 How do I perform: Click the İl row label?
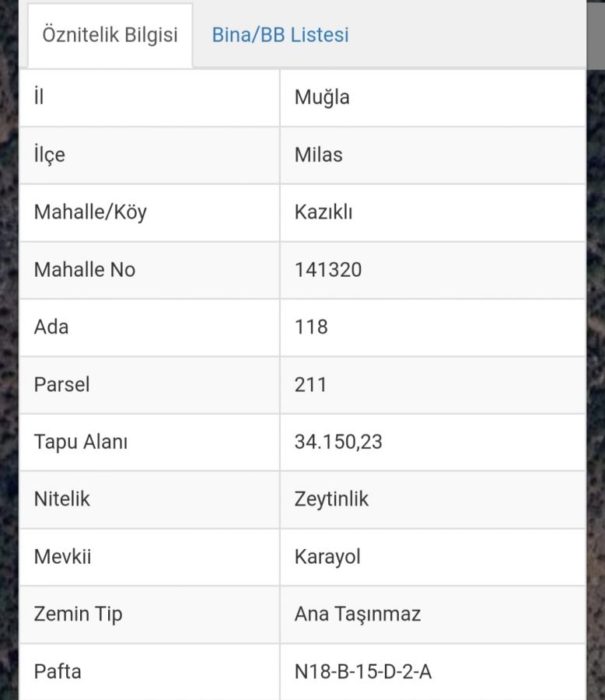39,96
